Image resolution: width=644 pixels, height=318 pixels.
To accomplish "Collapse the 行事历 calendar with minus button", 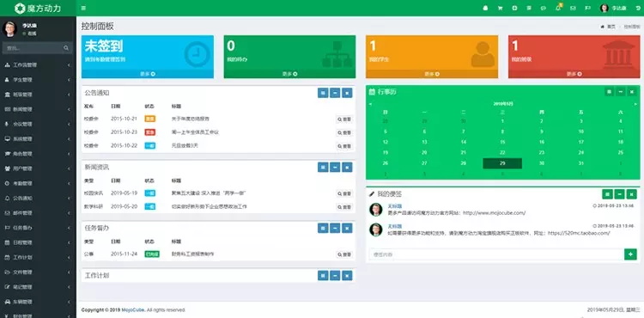I will [x=621, y=92].
